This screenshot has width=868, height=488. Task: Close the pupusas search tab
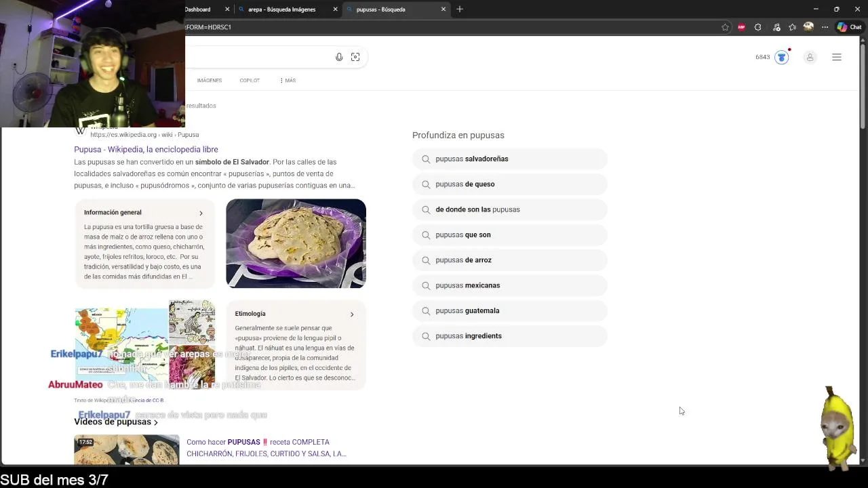point(443,9)
